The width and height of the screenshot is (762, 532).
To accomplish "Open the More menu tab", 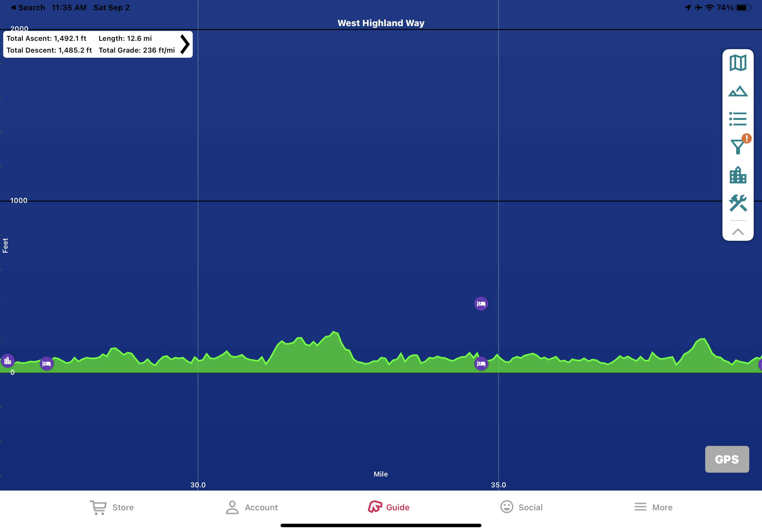I will tap(654, 507).
